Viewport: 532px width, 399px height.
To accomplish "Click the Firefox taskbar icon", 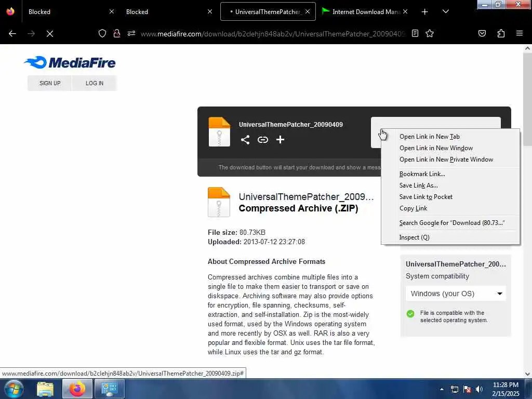I will [77, 389].
